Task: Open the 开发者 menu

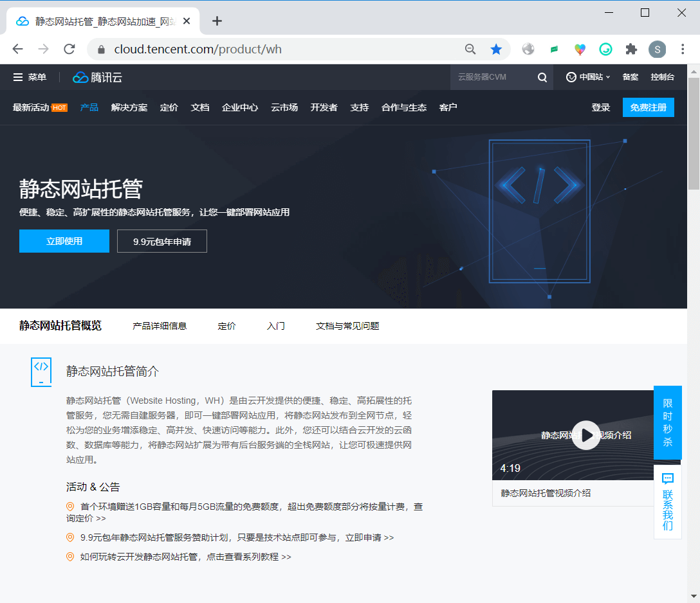Action: coord(324,107)
